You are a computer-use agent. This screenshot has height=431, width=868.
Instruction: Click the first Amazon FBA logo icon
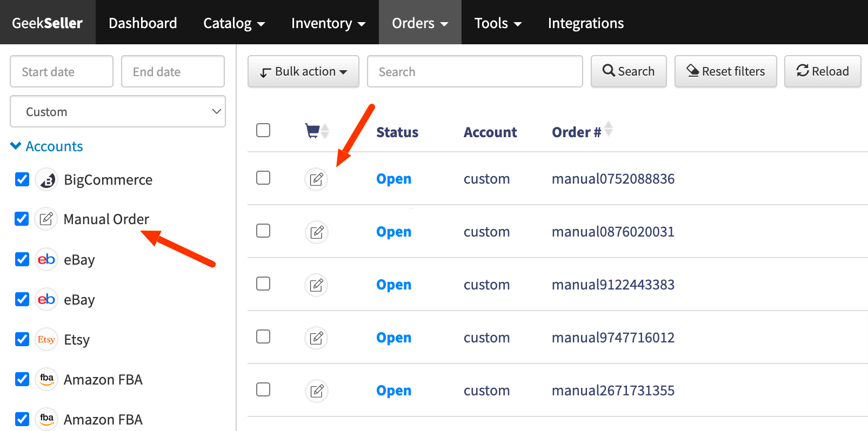click(x=46, y=379)
